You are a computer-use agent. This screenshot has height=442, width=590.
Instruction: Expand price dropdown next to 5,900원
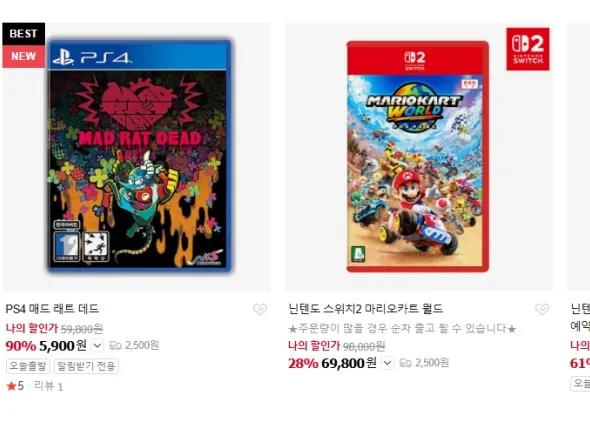point(97,345)
